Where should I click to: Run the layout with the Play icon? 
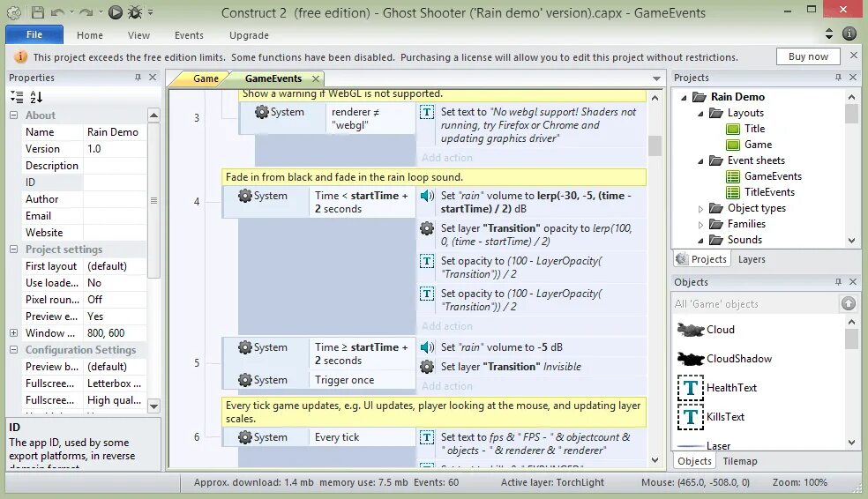tap(116, 12)
